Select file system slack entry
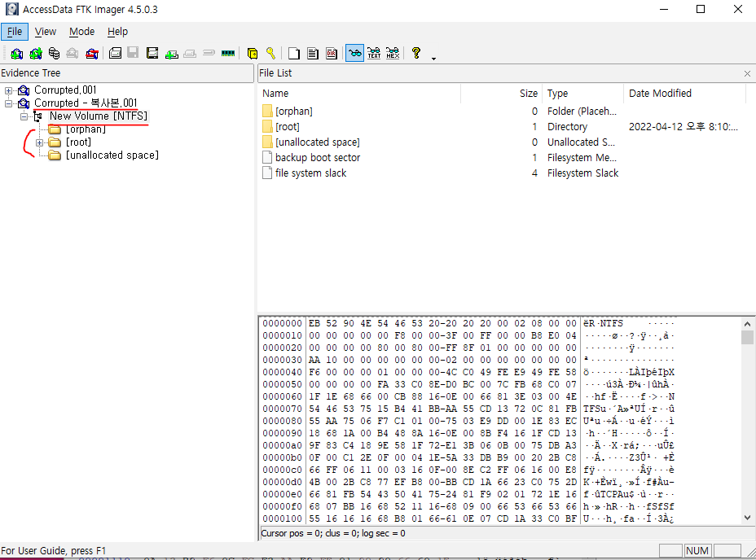This screenshot has height=560, width=756. click(x=502, y=173)
